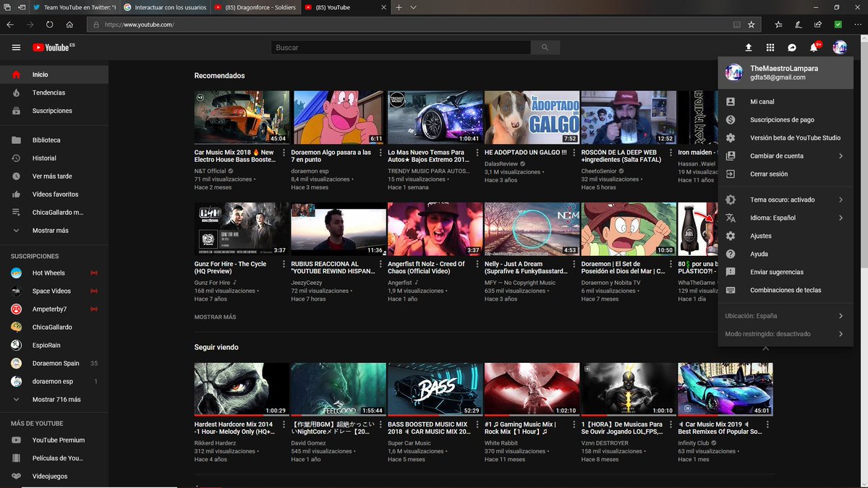
Task: Click browser home button
Action: [69, 24]
